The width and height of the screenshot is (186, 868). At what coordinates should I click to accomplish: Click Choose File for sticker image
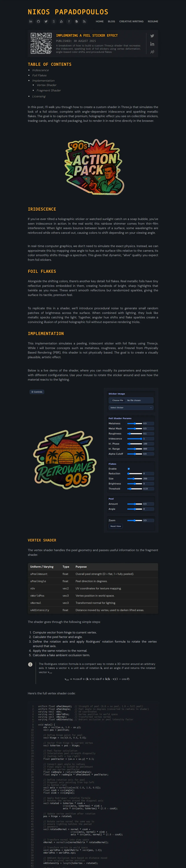point(118,400)
